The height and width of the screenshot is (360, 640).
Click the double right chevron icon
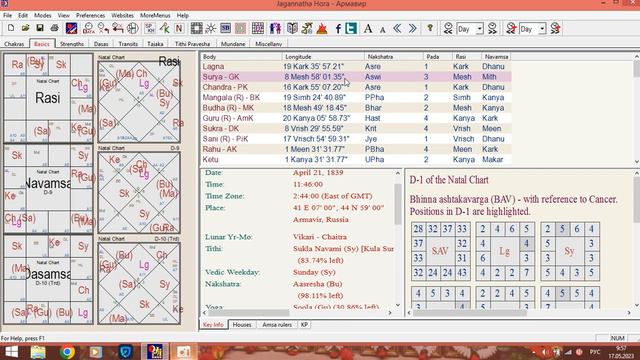412,28
